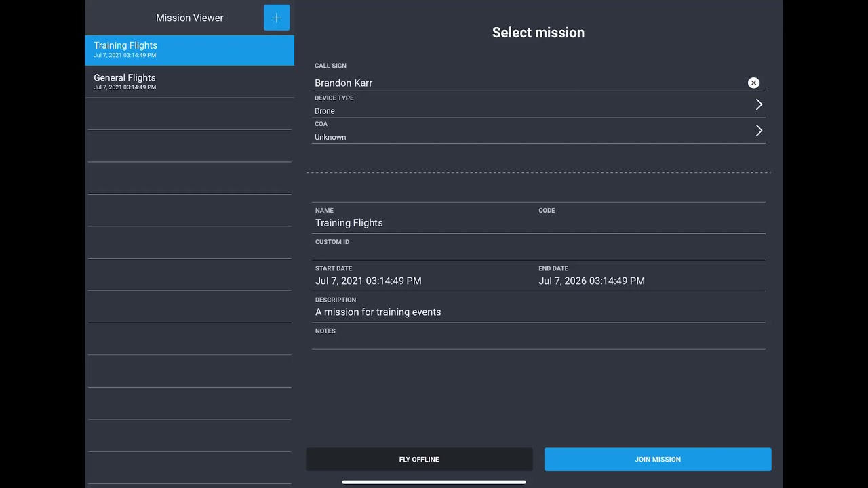Image resolution: width=868 pixels, height=488 pixels.
Task: Expand the Device Type chevron
Action: pos(759,104)
